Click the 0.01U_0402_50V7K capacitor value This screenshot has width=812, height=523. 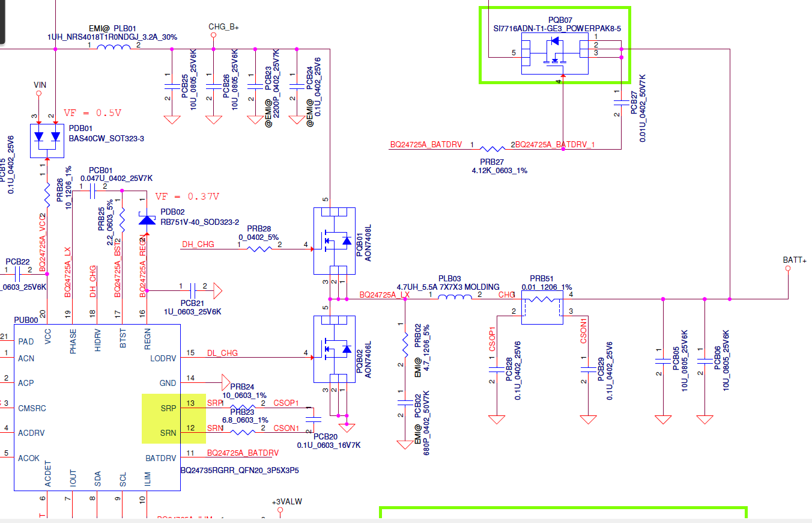click(x=643, y=109)
